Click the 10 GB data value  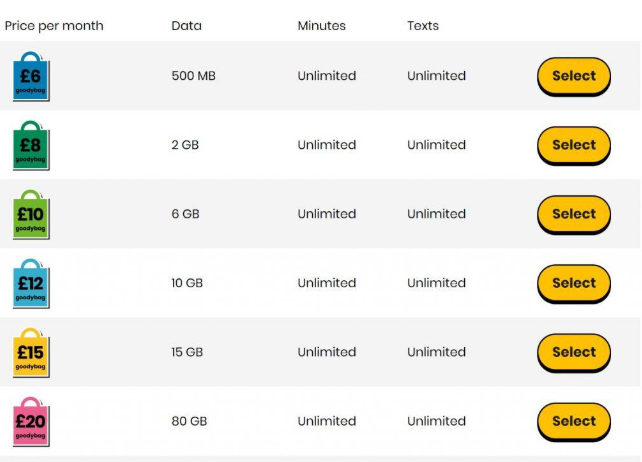[187, 283]
